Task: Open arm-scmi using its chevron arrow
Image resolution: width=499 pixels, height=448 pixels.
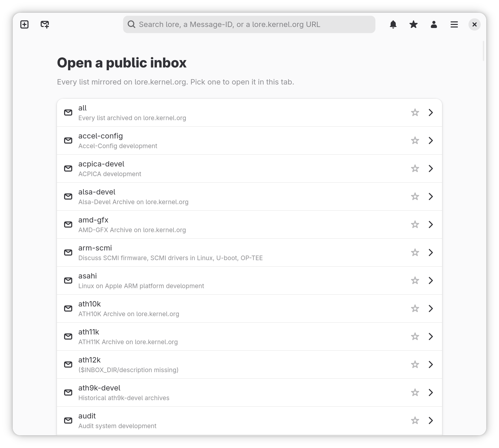Action: click(x=431, y=253)
